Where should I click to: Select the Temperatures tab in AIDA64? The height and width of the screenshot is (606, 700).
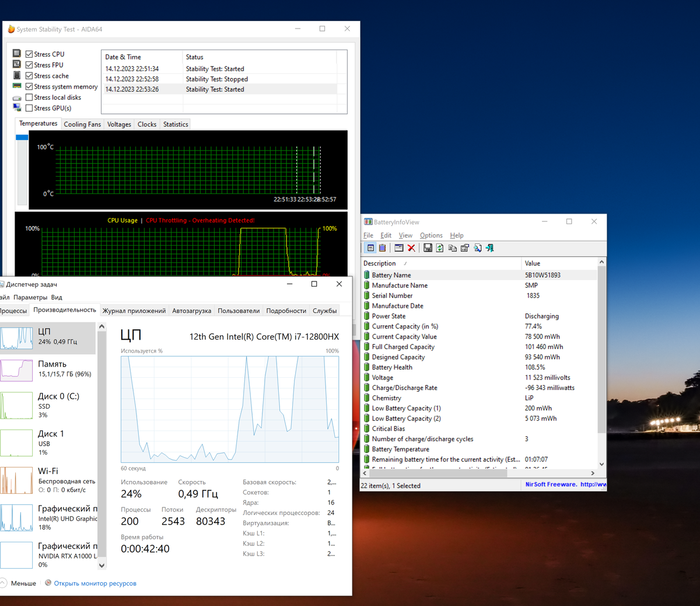point(38,124)
